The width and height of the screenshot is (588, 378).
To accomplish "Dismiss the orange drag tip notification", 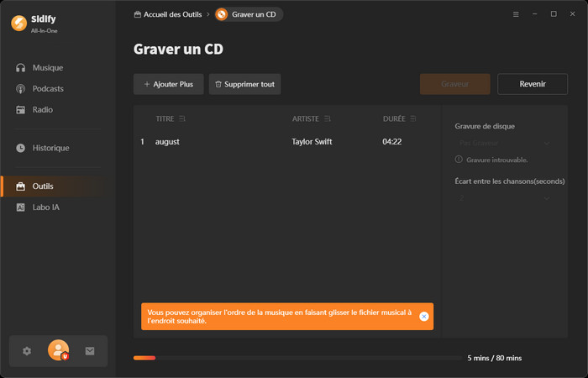I will tap(423, 317).
